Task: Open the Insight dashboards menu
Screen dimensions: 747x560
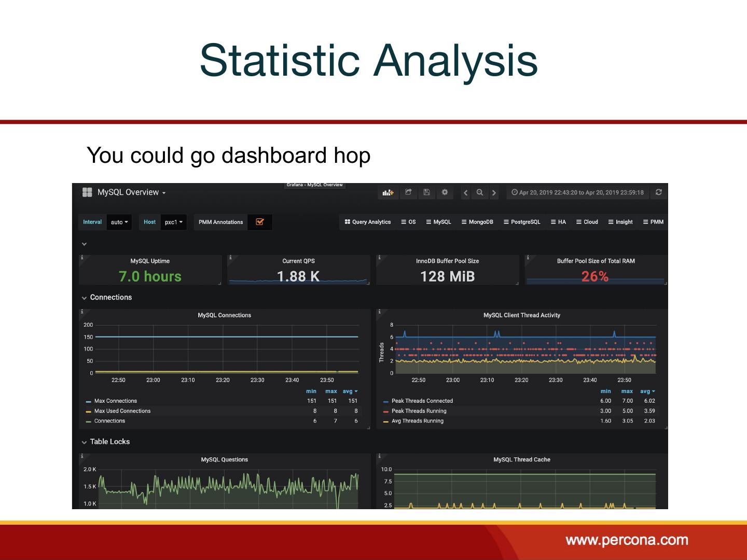Action: click(620, 222)
